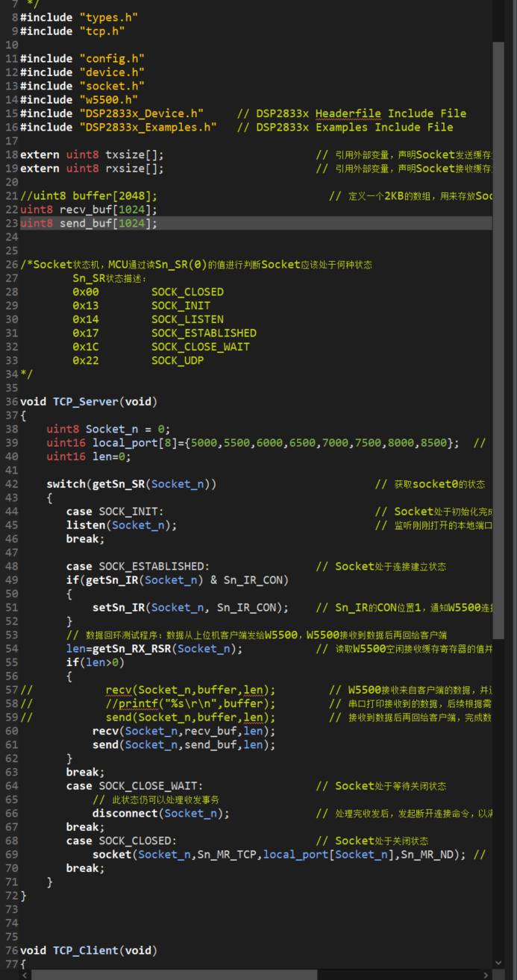517x980 pixels.
Task: Click '0x00 SOCK_CLOSED' in the comment block
Action: (x=148, y=292)
